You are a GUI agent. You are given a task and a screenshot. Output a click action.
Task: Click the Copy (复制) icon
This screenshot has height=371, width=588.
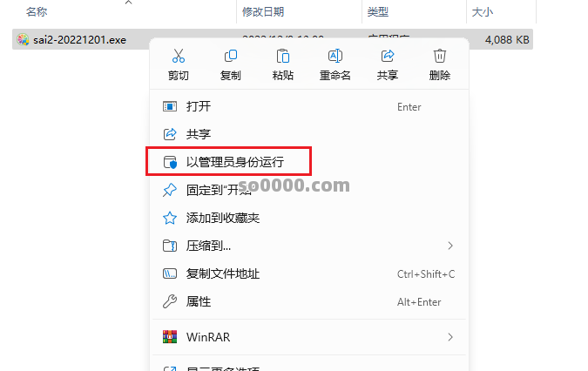[x=231, y=56]
